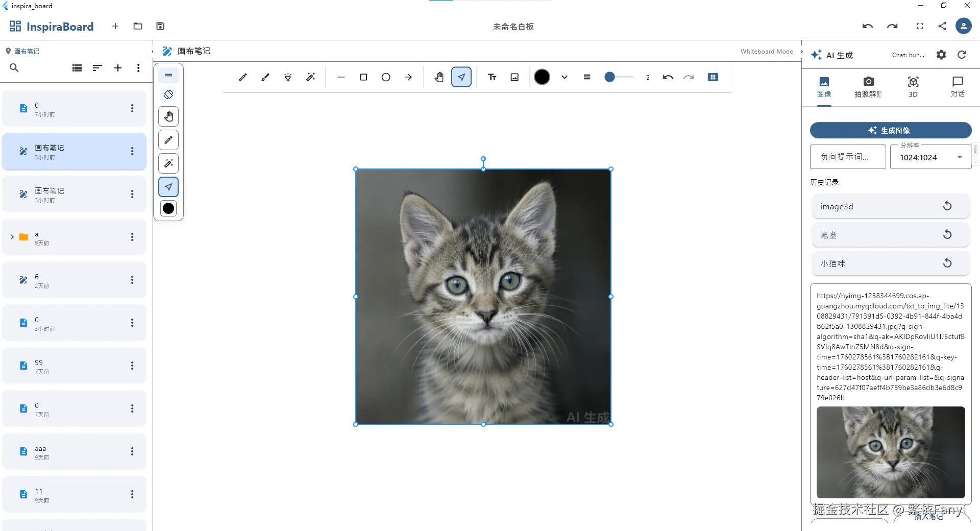Switch to the 对话 chat tab
Screen dimensions: 980x531
pyautogui.click(x=958, y=86)
